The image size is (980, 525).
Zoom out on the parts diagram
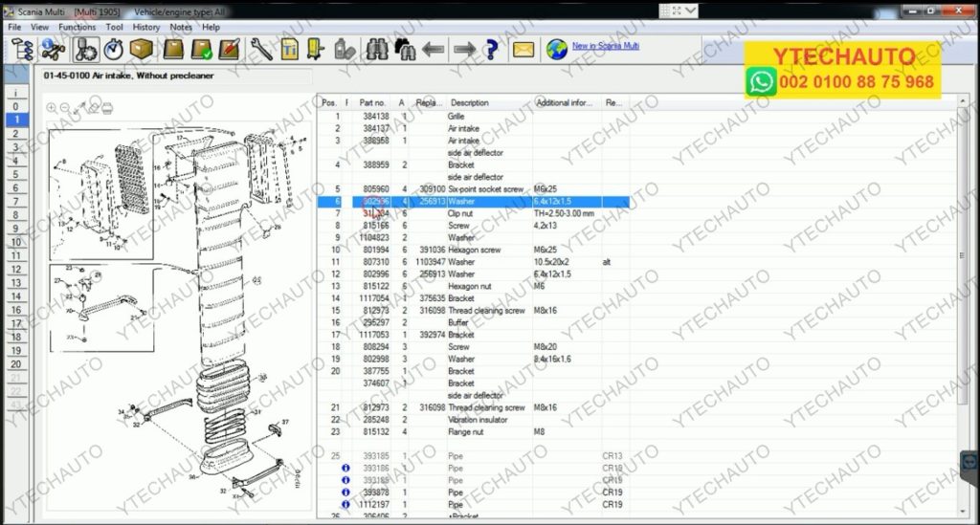click(64, 107)
